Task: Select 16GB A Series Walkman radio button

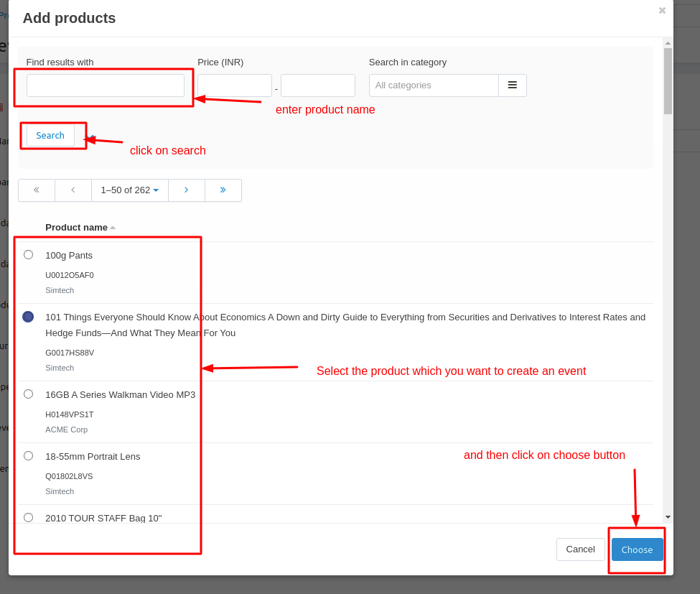Action: click(x=28, y=394)
